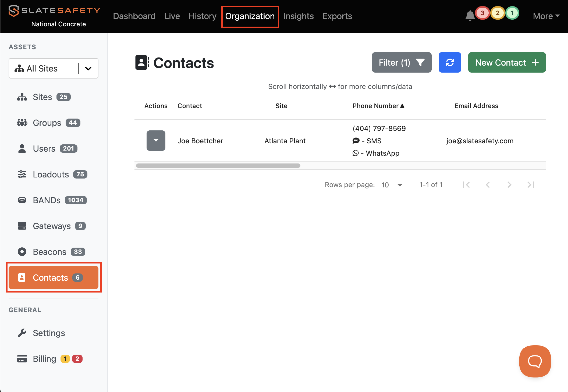Open Gateways in the sidebar
Viewport: 568px width, 392px height.
(x=52, y=226)
